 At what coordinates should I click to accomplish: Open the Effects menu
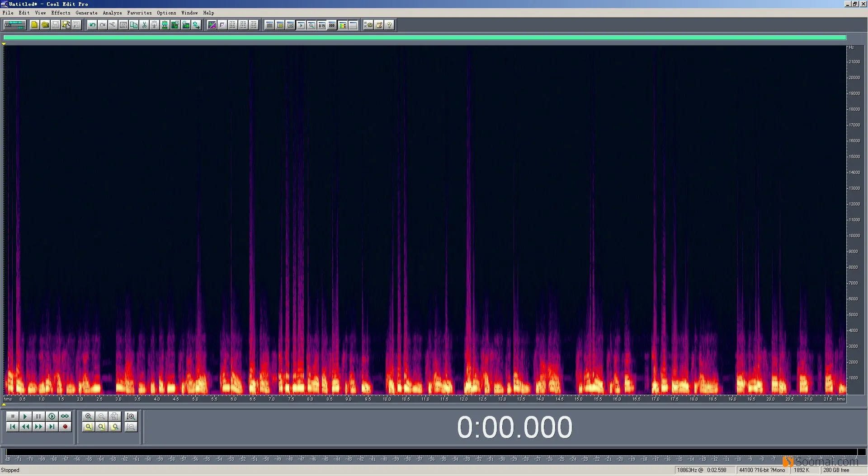61,13
